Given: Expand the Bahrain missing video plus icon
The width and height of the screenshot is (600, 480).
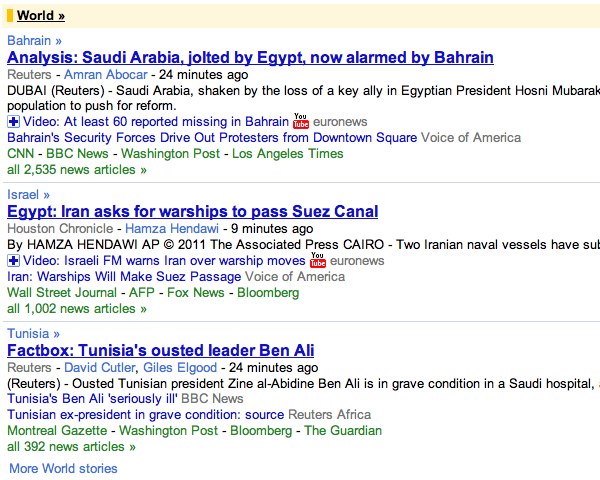Looking at the screenshot, I should (x=13, y=122).
